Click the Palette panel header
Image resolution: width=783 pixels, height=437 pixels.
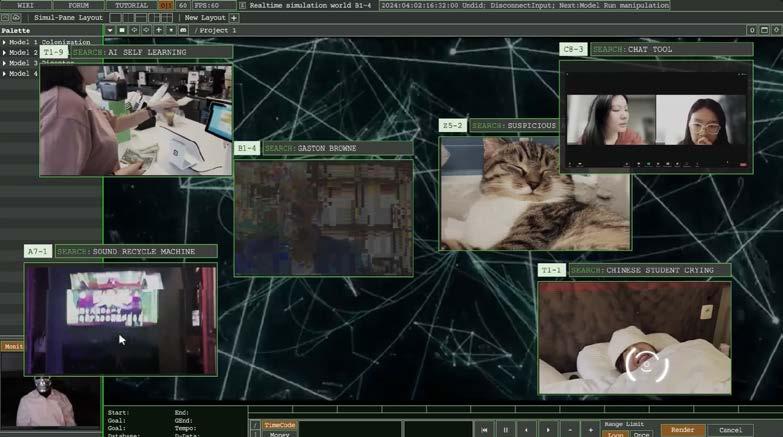51,30
